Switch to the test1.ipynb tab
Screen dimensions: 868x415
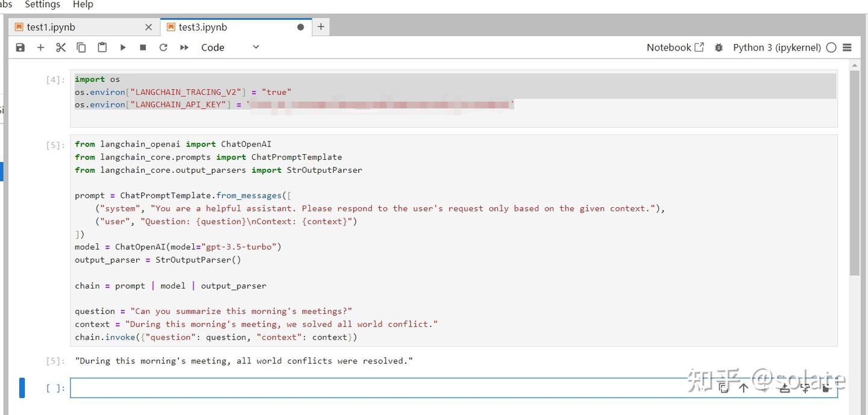(51, 27)
